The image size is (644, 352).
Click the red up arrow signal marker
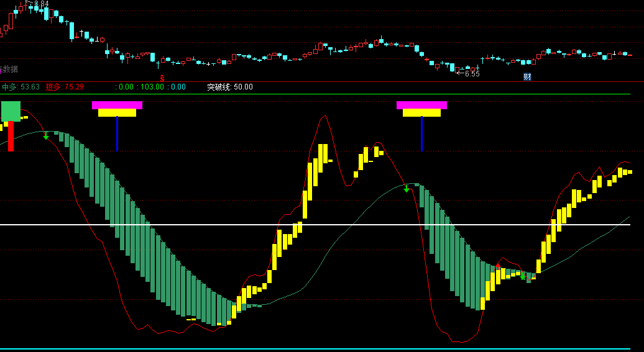tap(498, 267)
